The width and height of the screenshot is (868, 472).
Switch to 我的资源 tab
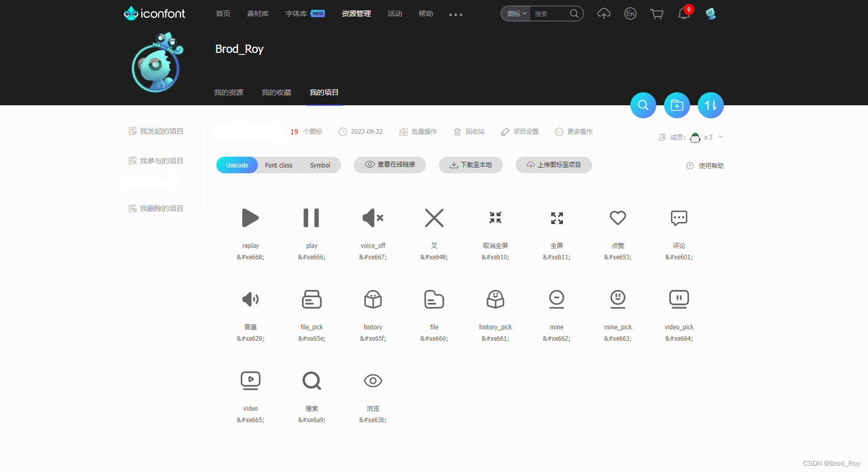(x=229, y=92)
